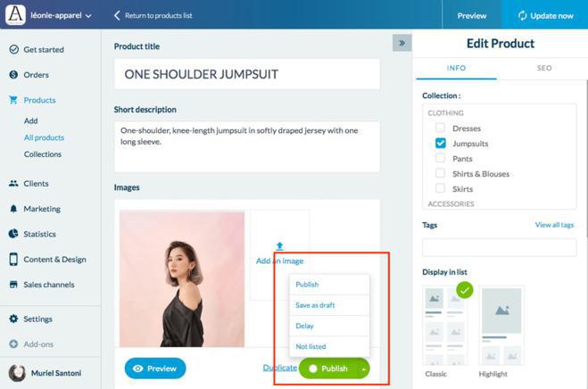Tick the Skirts collection checkbox
Screen dimensions: 588x389
440,188
